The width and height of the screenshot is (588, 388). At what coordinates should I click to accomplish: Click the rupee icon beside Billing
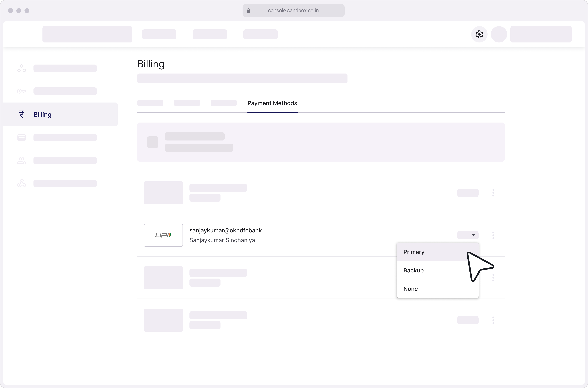[x=22, y=114]
